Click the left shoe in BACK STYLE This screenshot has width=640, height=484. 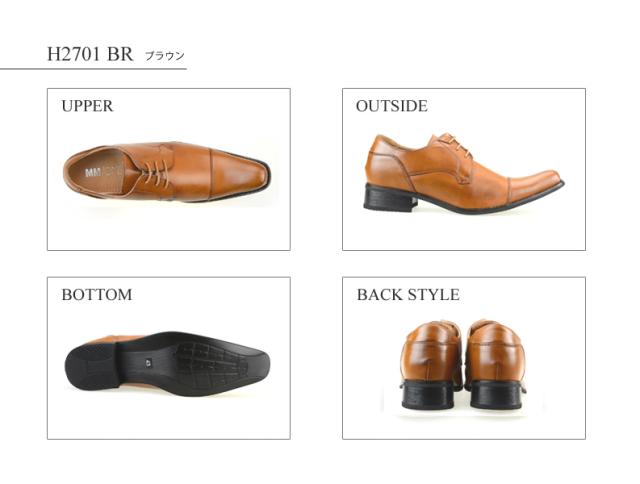[429, 364]
